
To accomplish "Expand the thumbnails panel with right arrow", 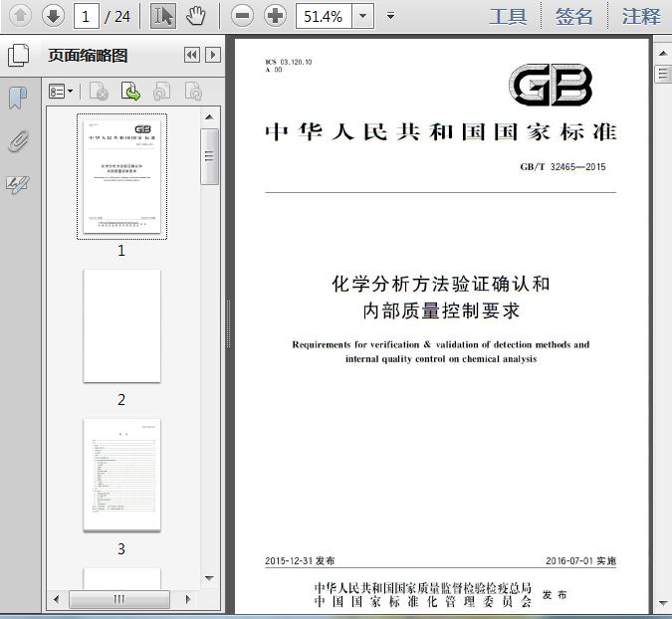I will [213, 55].
